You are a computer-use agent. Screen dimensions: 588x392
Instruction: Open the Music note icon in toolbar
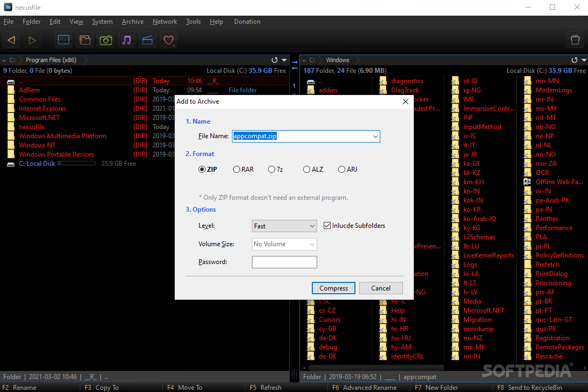(x=127, y=40)
